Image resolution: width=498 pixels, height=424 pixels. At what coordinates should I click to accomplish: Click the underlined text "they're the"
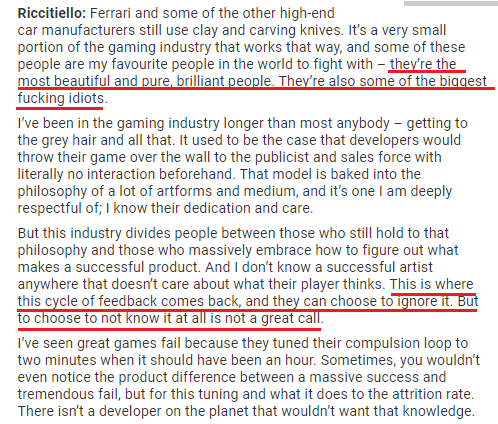pyautogui.click(x=423, y=64)
